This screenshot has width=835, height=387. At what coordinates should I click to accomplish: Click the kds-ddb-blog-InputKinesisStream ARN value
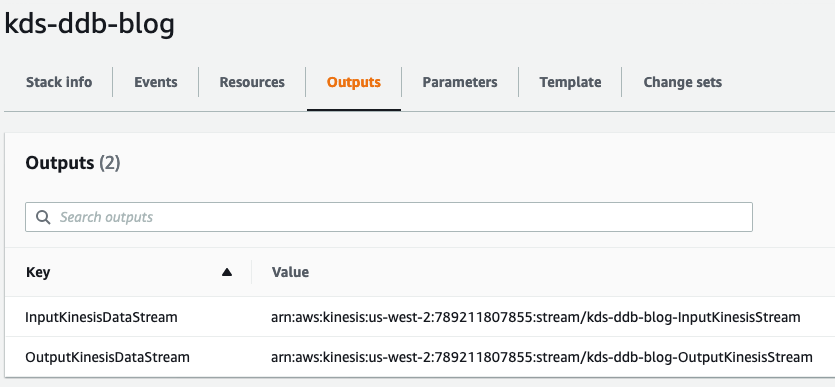(x=536, y=318)
